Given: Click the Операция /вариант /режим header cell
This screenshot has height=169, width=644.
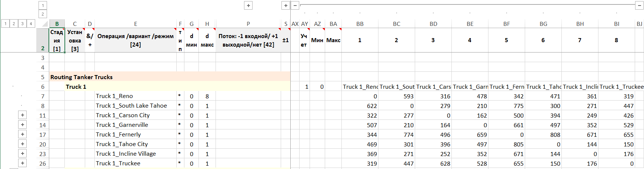Looking at the screenshot, I should [136, 40].
